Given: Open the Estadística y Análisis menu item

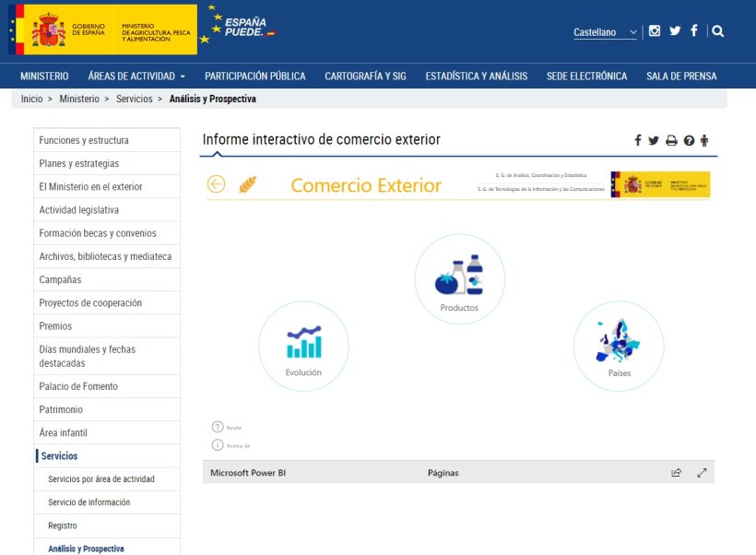Looking at the screenshot, I should pyautogui.click(x=477, y=77).
